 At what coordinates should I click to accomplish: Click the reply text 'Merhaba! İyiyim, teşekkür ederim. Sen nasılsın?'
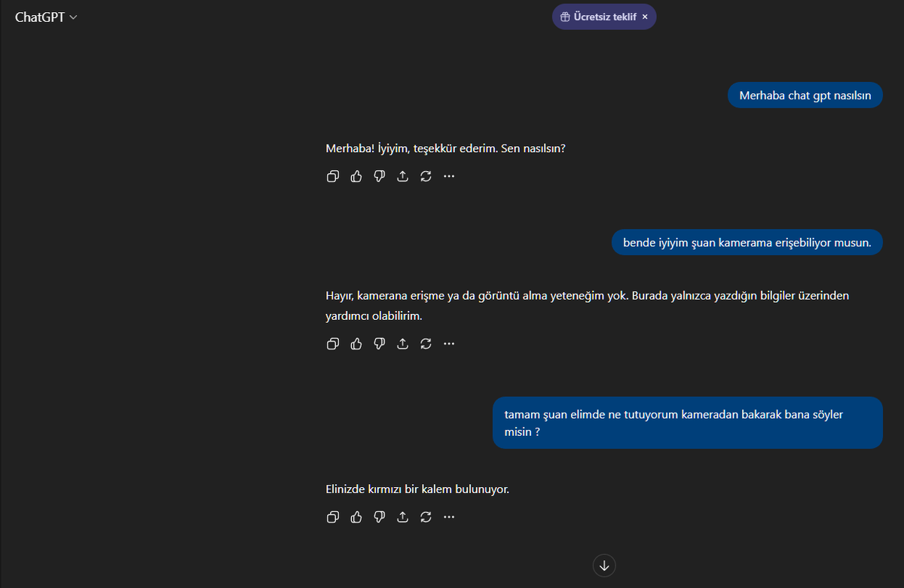click(x=445, y=148)
